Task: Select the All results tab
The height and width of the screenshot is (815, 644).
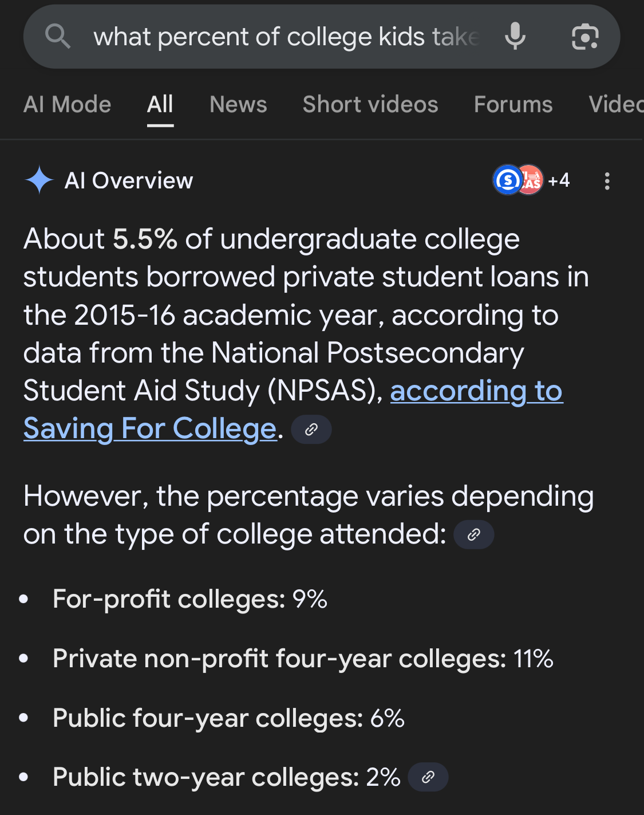Action: [160, 104]
